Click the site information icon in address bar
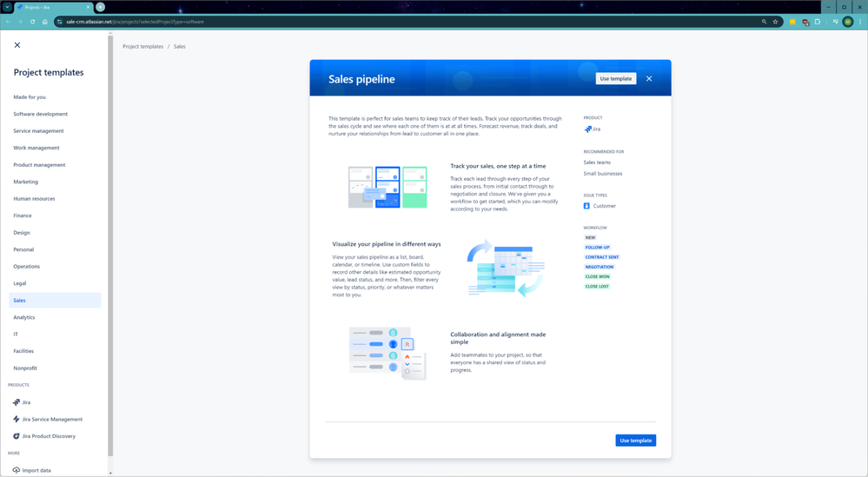The height and width of the screenshot is (477, 868). [60, 22]
